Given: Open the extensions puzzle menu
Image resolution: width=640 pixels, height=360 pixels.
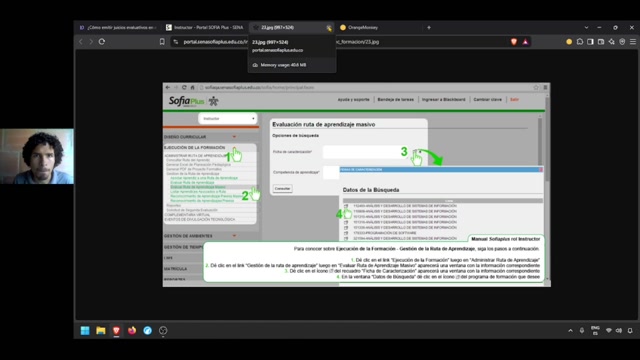Looking at the screenshot, I should pyautogui.click(x=580, y=42).
